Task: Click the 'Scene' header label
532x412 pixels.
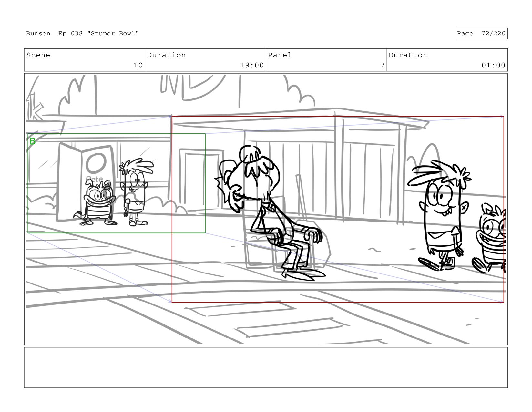Action: 38,55
